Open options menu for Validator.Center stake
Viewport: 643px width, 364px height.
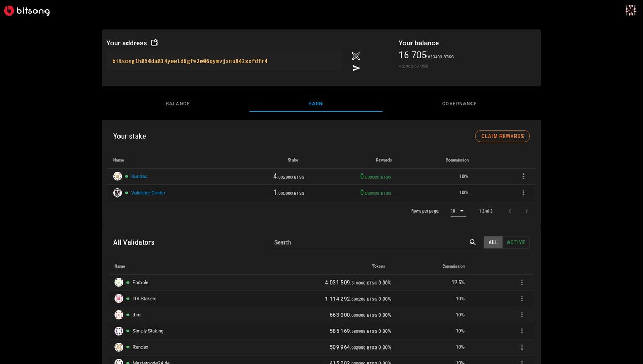tap(524, 192)
